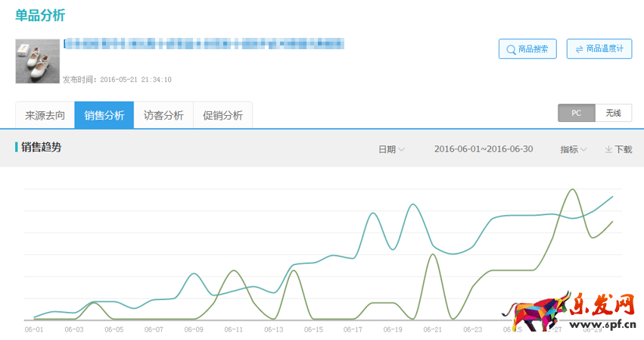Click the download arrow icon beside 下载

(x=608, y=150)
